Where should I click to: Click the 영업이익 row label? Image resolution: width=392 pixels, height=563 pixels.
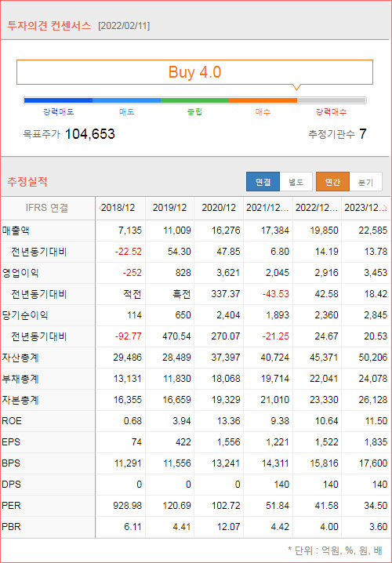[20, 273]
